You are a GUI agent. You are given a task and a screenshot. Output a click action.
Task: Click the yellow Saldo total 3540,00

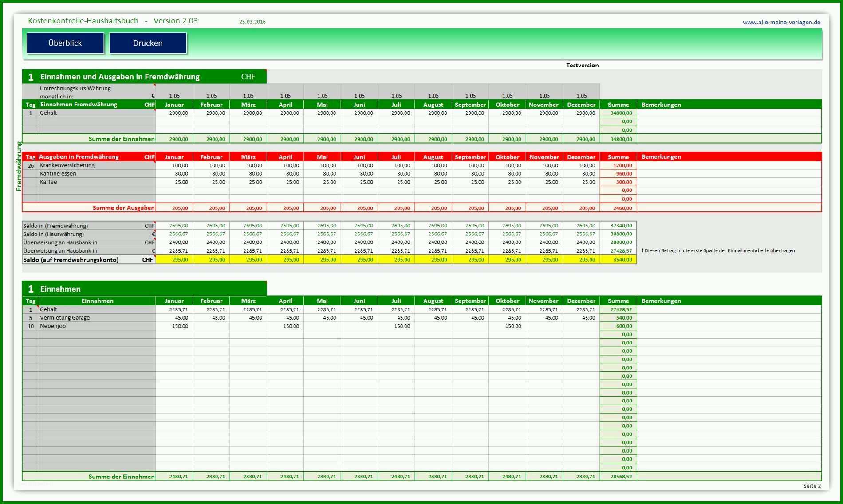pos(618,260)
